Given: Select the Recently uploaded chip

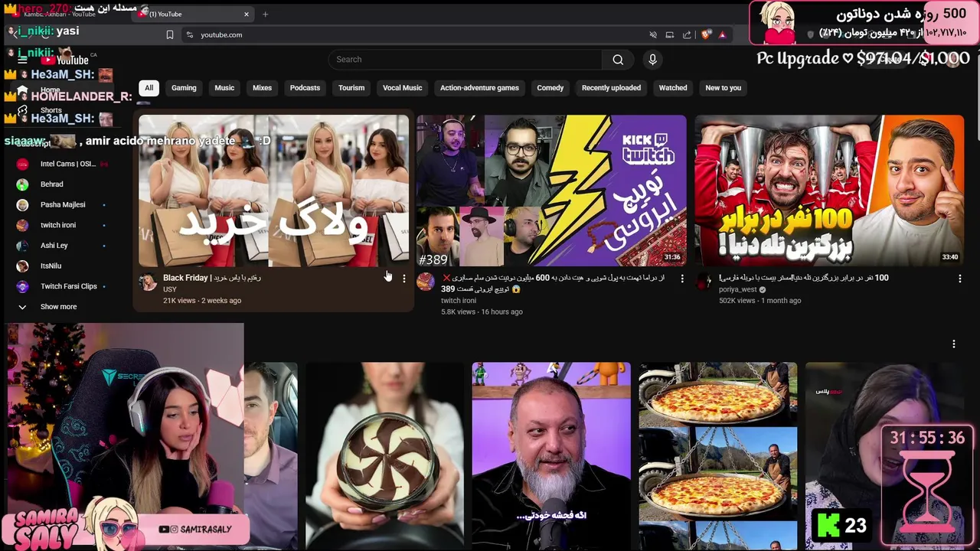Looking at the screenshot, I should 611,88.
